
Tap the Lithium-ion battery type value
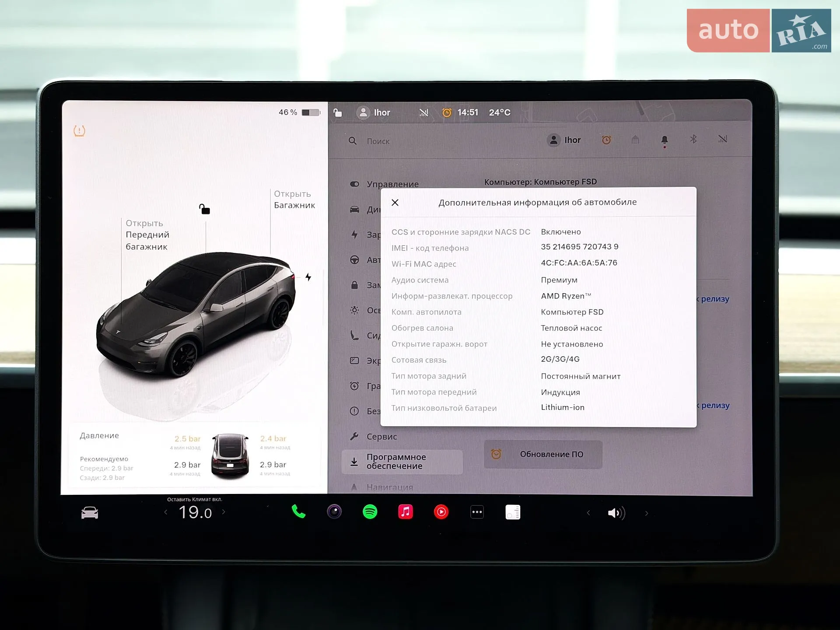coord(563,407)
